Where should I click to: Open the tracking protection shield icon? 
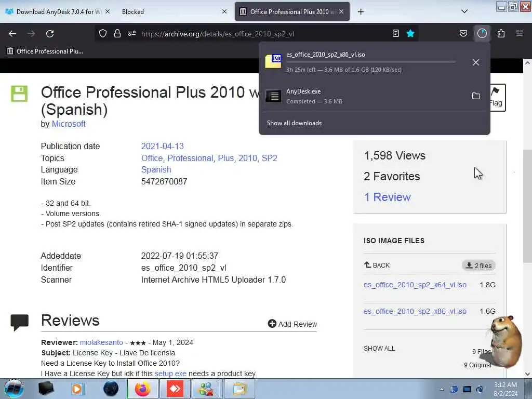tap(103, 33)
